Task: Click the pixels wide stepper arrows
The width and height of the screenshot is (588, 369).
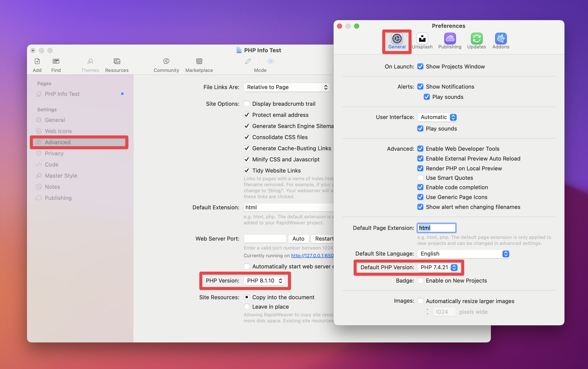Action: coord(427,312)
